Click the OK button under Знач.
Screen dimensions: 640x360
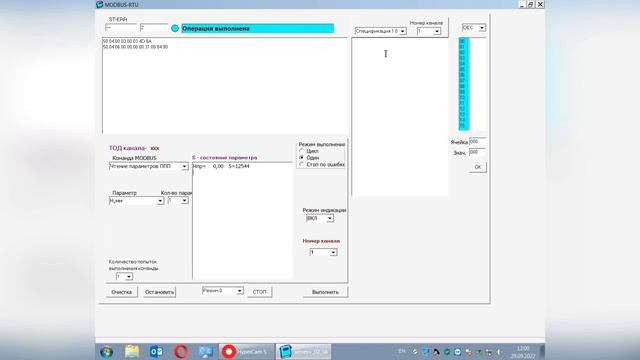pos(478,167)
